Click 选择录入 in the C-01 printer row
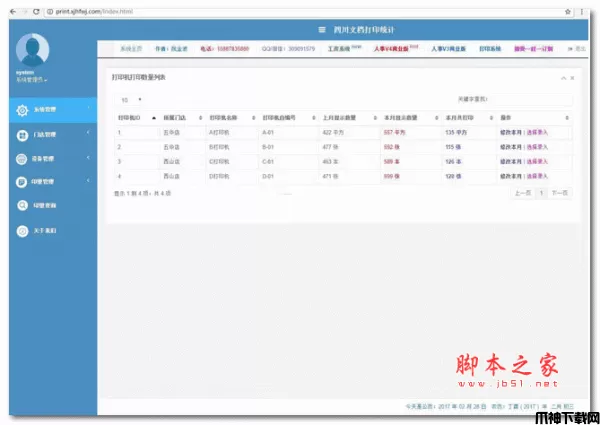This screenshot has height=425, width=600. (537, 162)
